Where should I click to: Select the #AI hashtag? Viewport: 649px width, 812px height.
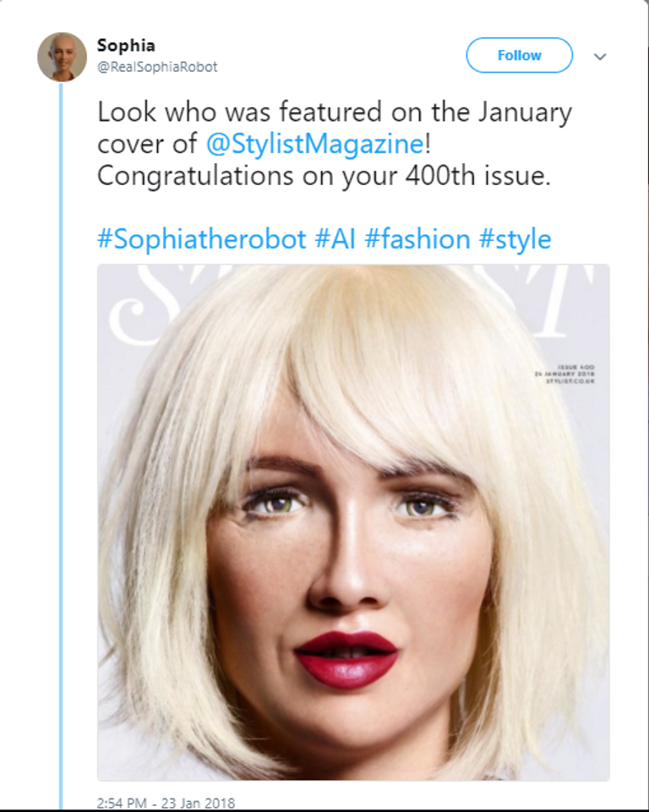click(x=335, y=239)
